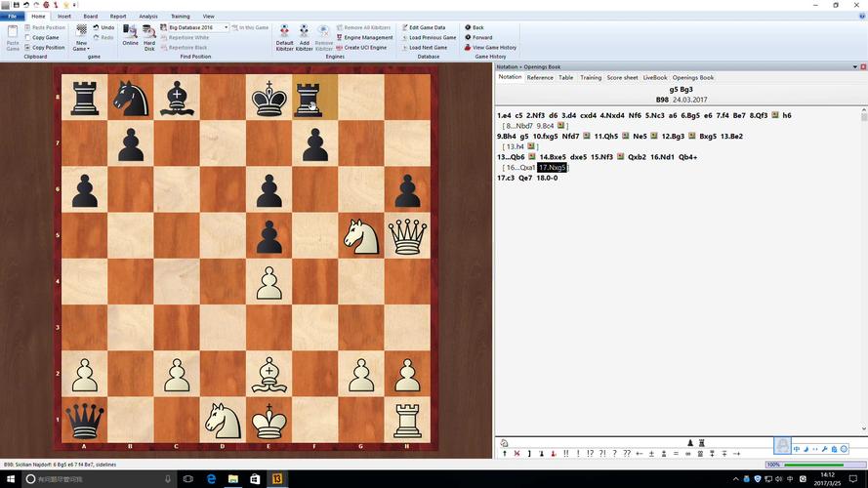This screenshot has height=488, width=868.
Task: Open the Score sheet tab
Action: click(x=622, y=77)
